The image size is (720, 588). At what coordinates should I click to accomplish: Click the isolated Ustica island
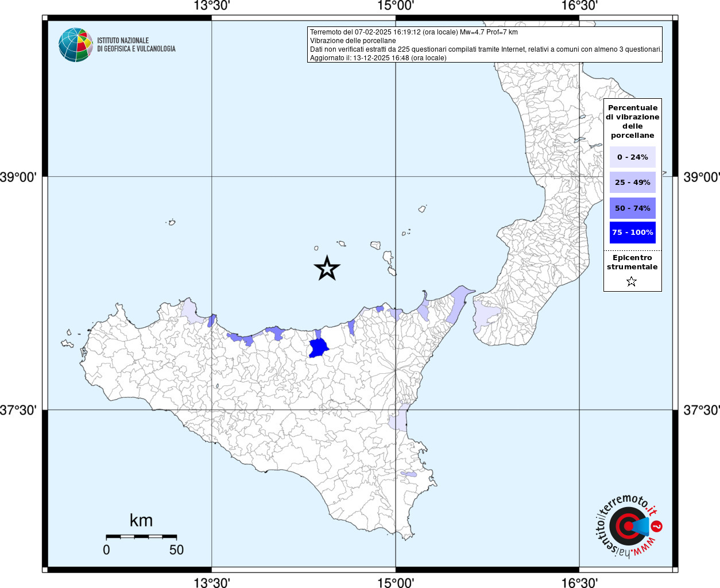pyautogui.click(x=171, y=222)
